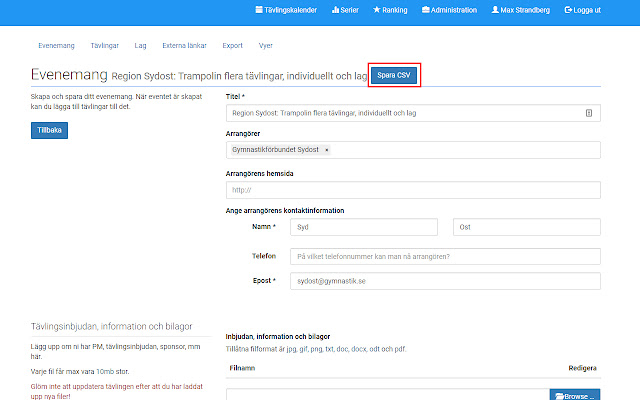Click the star icon beside Ranking
This screenshot has width=640, height=400.
point(376,9)
